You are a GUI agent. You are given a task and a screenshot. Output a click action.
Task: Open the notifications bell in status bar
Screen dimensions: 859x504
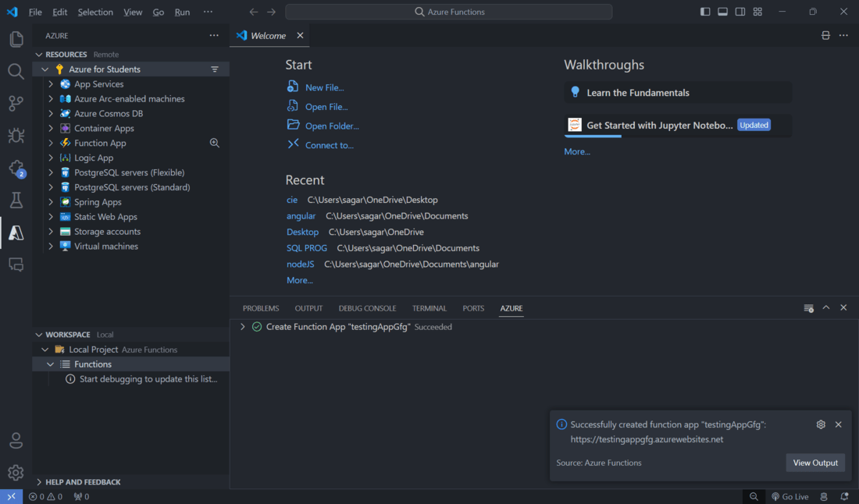point(844,496)
